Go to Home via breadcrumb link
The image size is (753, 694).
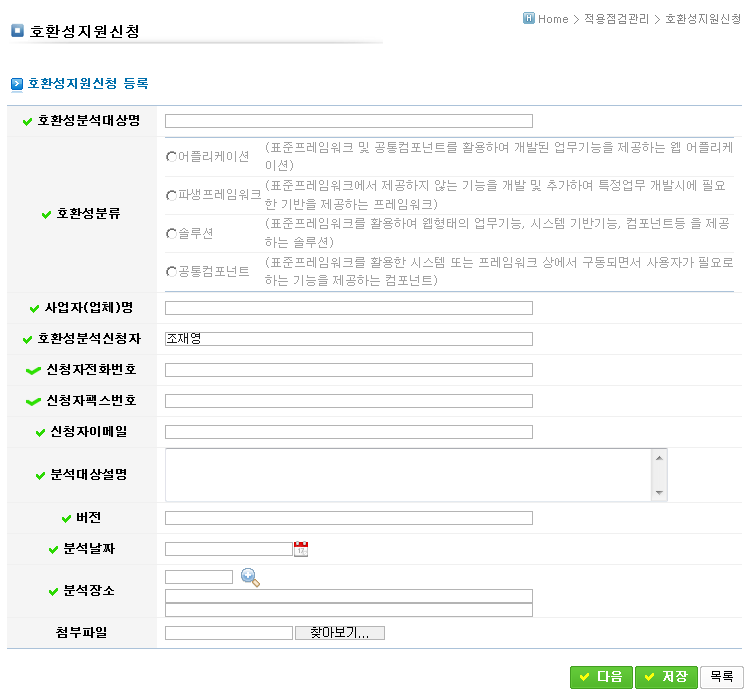[552, 19]
